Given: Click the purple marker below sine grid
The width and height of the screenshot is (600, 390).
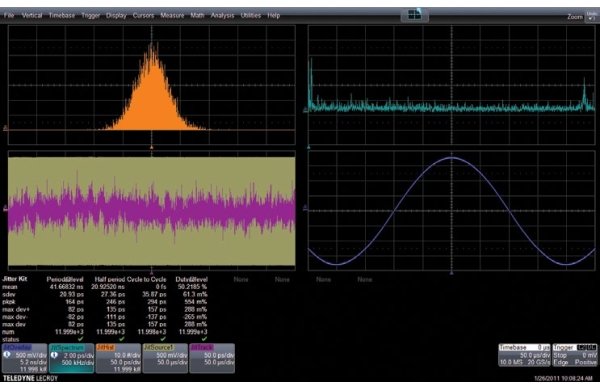Looking at the screenshot, I should (x=452, y=273).
